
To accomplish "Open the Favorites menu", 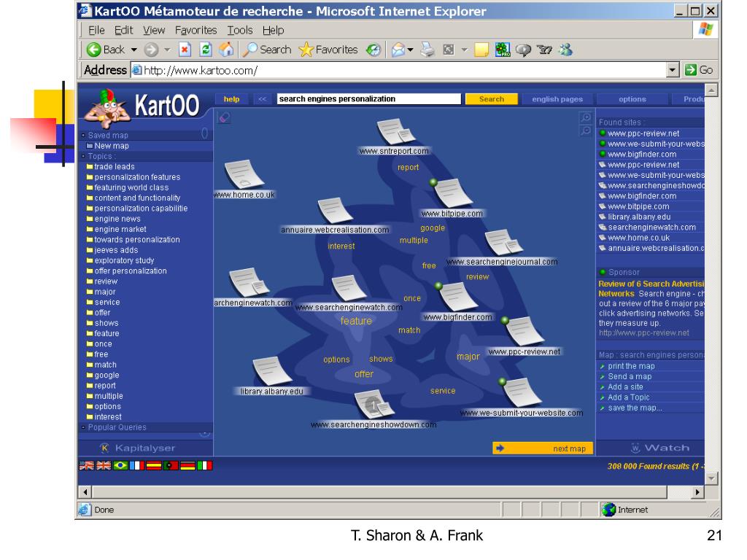I will click(196, 30).
